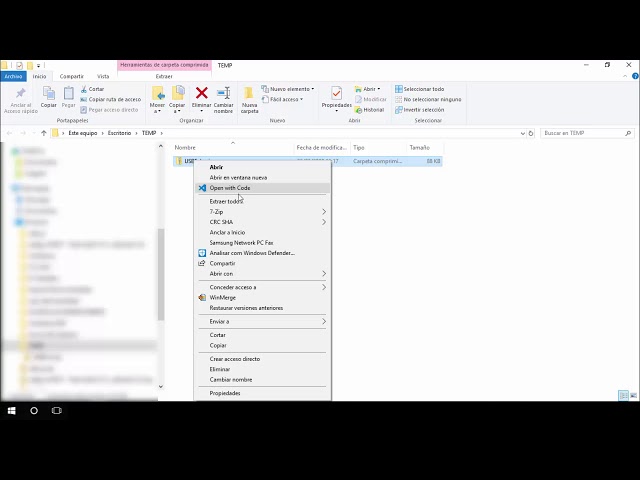Open the Mover a button
This screenshot has width=640, height=480.
point(157,100)
